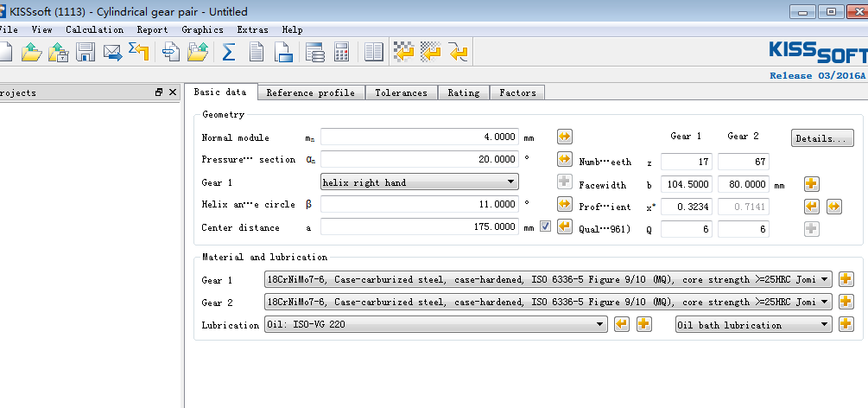Select the Basic data tab

[220, 92]
